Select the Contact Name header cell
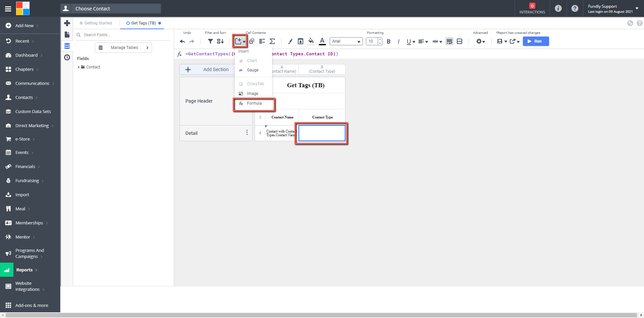 coord(282,117)
